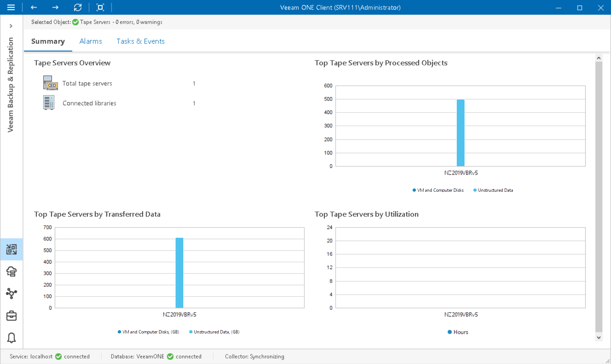Image resolution: width=611 pixels, height=364 pixels.
Task: Maximize the Veeam ONE Client window
Action: [x=580, y=7]
